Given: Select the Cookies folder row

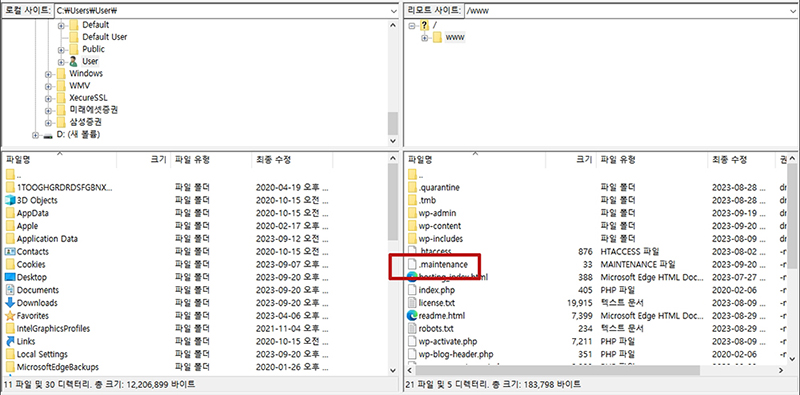Looking at the screenshot, I should [x=195, y=264].
